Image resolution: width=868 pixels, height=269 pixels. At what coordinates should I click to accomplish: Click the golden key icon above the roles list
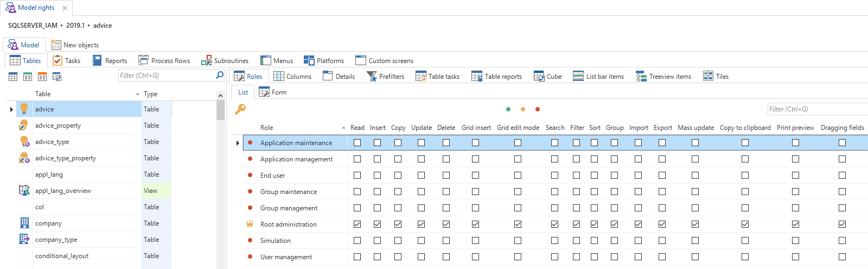point(240,109)
